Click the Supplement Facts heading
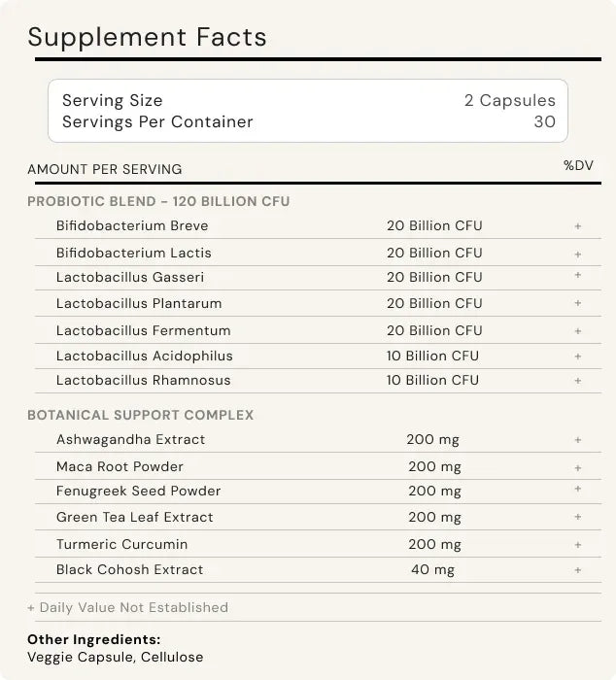 pyautogui.click(x=147, y=37)
